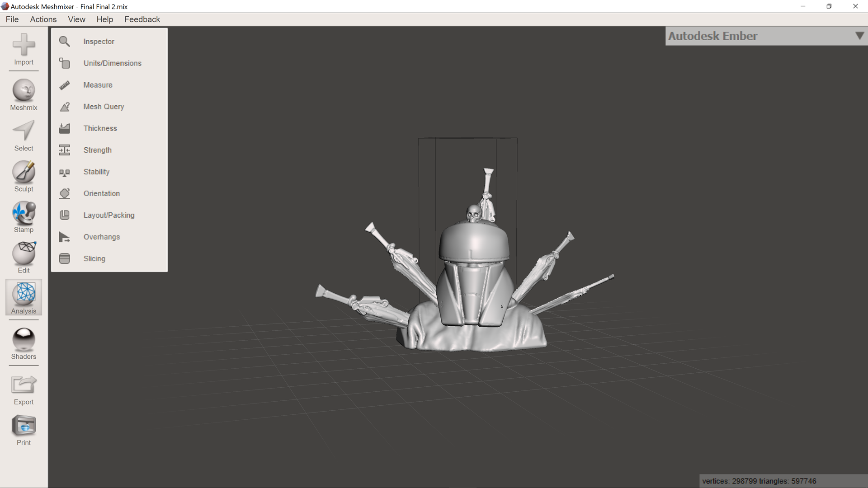Minimize the Meshmixer window
The height and width of the screenshot is (488, 868).
803,6
